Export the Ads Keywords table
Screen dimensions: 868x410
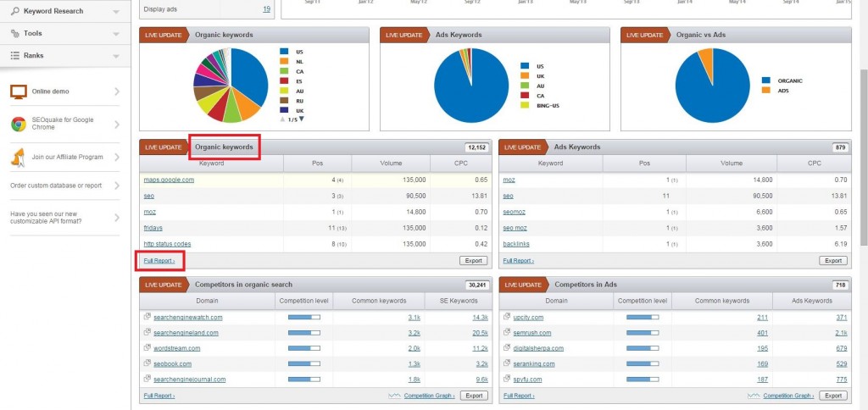(x=833, y=261)
